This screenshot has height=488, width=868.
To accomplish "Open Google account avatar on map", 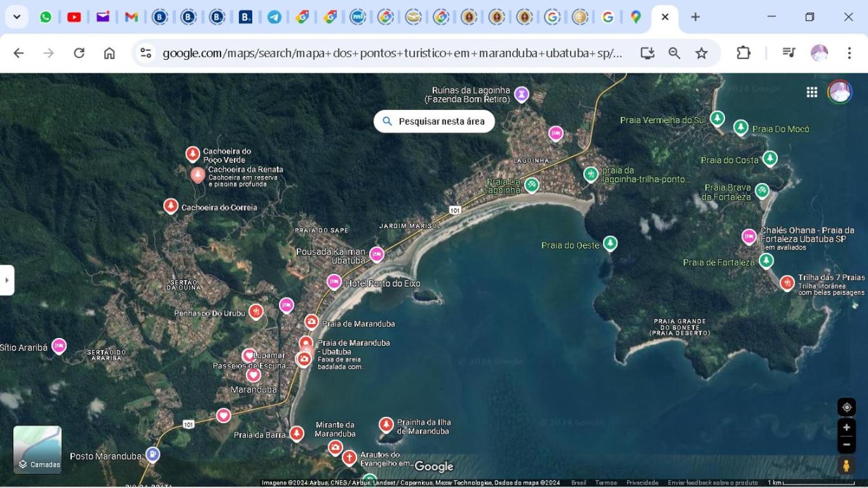I will [x=839, y=92].
